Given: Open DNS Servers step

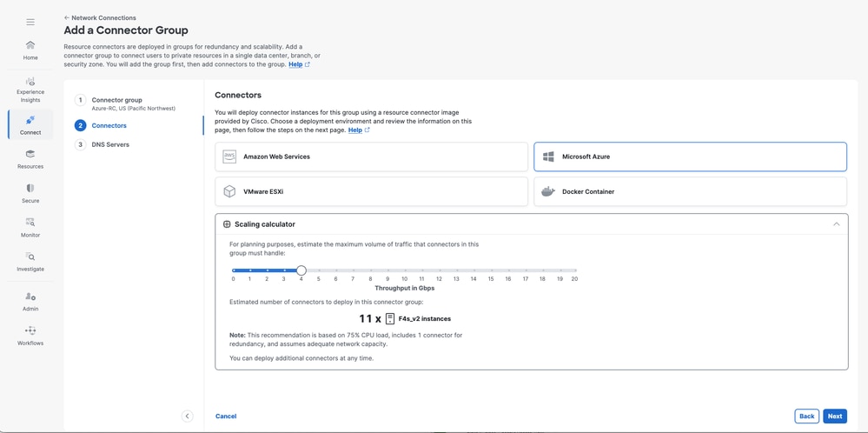Looking at the screenshot, I should click(110, 144).
